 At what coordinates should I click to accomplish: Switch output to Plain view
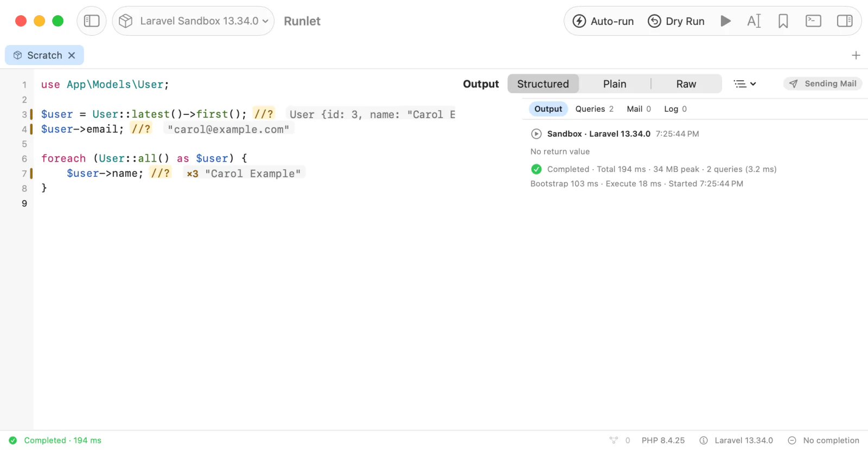[x=615, y=84]
